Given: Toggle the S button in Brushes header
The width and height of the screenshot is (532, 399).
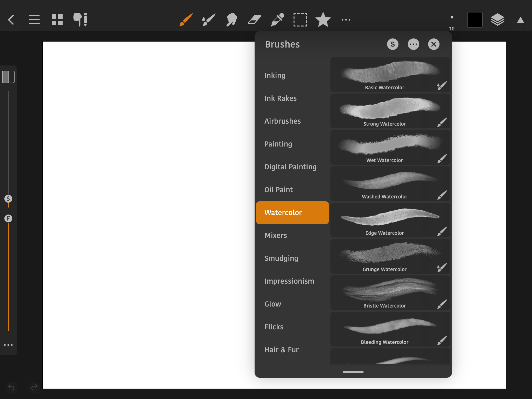Looking at the screenshot, I should (x=393, y=44).
